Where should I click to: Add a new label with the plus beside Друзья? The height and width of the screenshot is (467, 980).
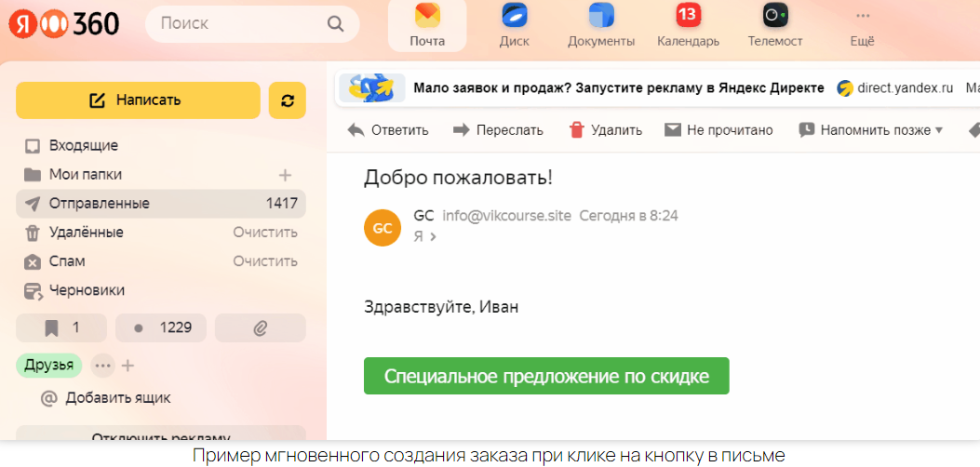pyautogui.click(x=128, y=366)
